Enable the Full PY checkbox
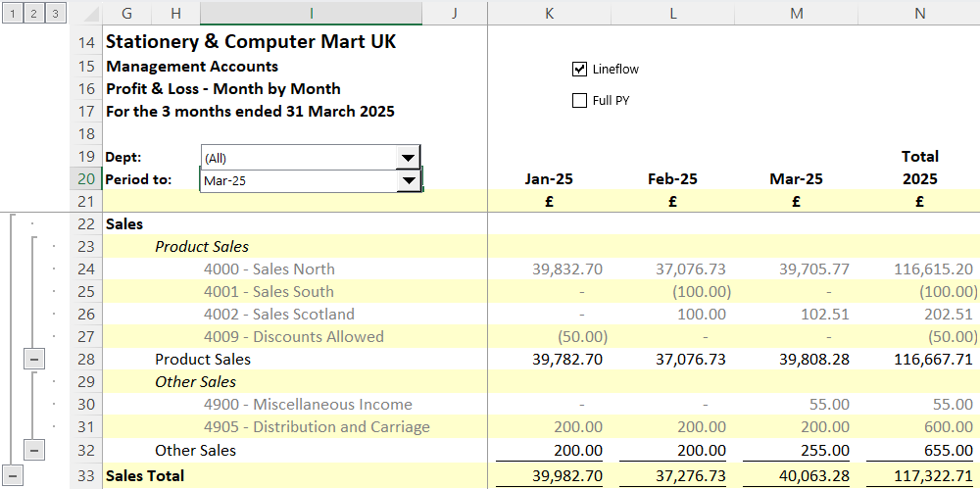The width and height of the screenshot is (980, 489). click(x=579, y=100)
